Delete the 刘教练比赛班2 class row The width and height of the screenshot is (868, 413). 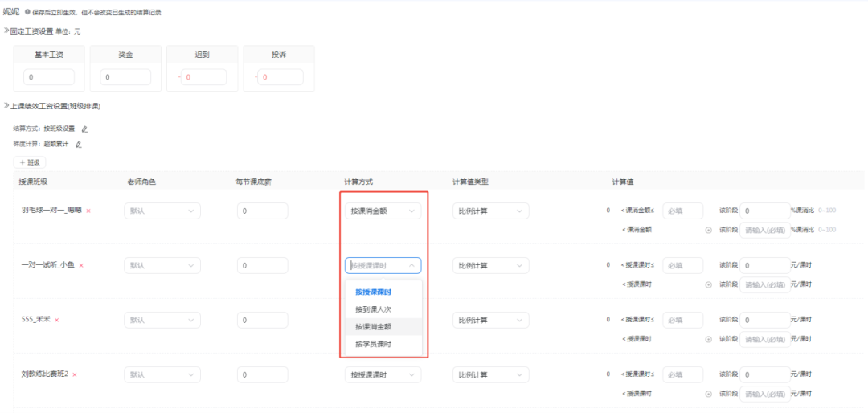click(x=75, y=374)
